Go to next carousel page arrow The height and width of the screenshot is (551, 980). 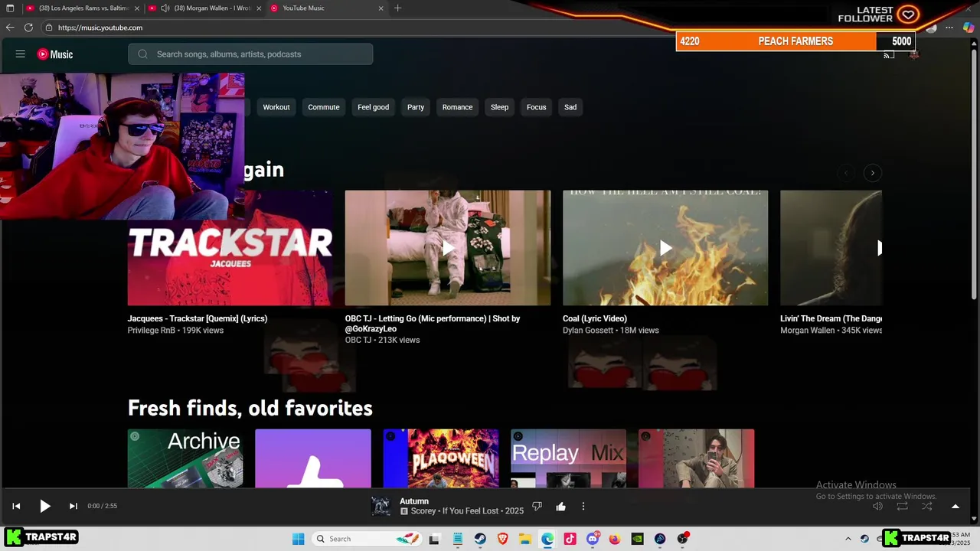pos(872,173)
